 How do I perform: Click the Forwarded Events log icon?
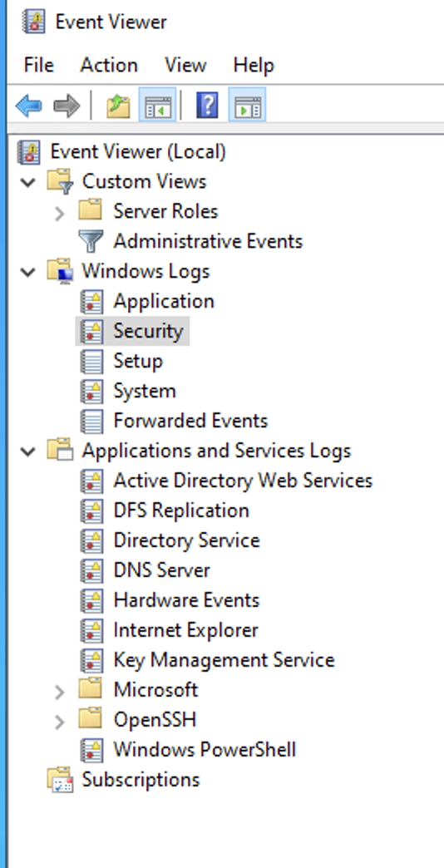click(x=91, y=421)
